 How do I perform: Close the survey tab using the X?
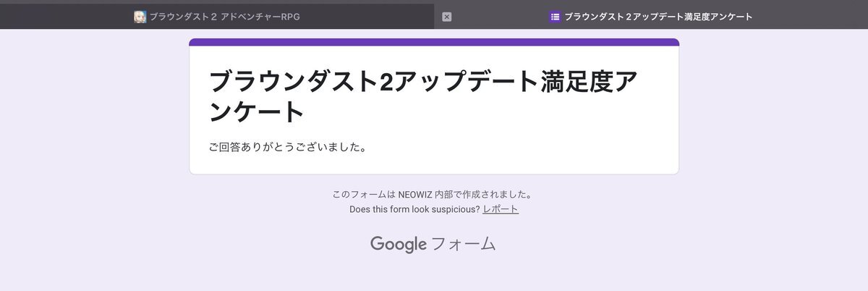click(x=446, y=17)
